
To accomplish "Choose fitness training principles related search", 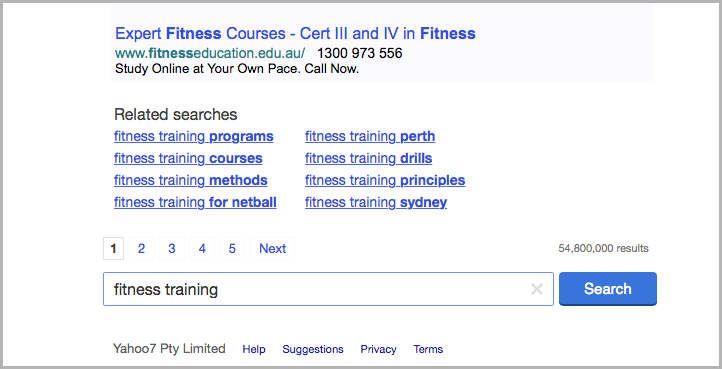I will tap(385, 180).
